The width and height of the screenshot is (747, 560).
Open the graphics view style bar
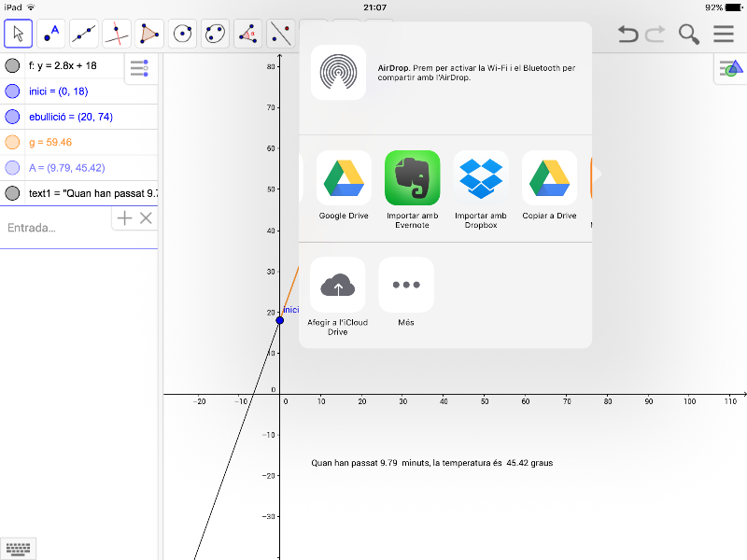tap(731, 68)
